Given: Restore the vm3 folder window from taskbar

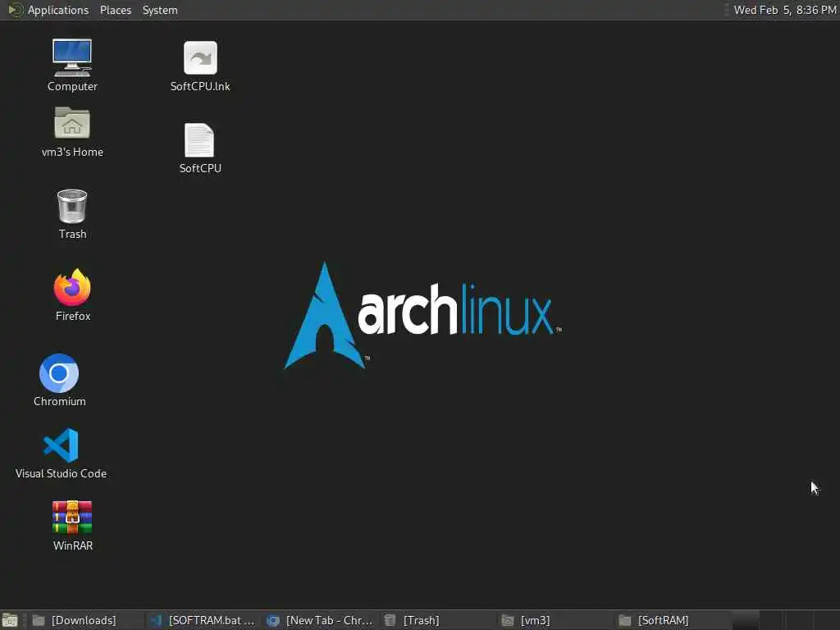Looking at the screenshot, I should (x=555, y=620).
